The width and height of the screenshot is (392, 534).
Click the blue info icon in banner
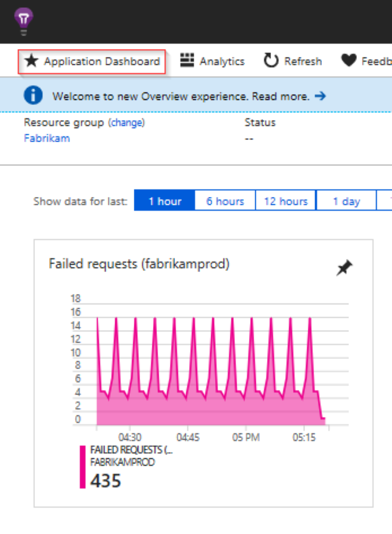point(33,95)
